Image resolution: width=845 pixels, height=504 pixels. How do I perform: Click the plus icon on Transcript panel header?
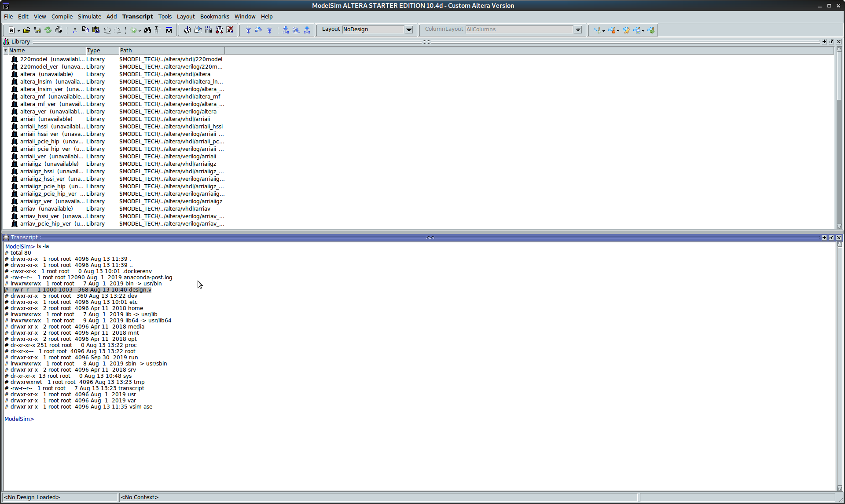[824, 237]
